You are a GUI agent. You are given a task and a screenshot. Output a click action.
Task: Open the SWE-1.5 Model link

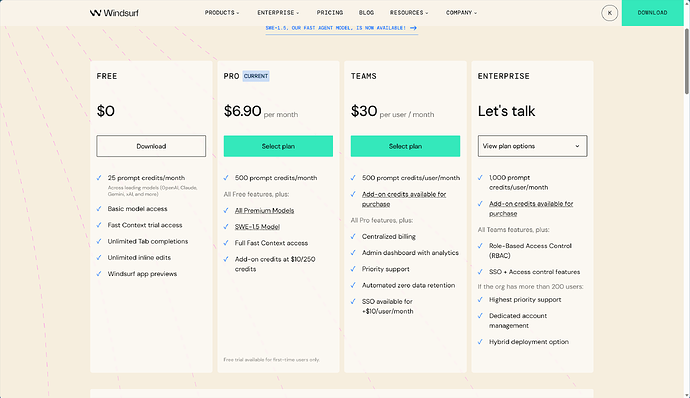click(x=257, y=227)
